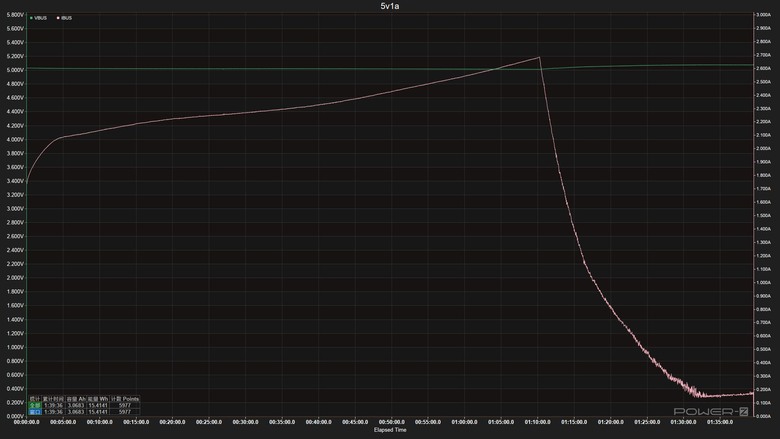Click the 3.000A right axis label
The height and width of the screenshot is (439, 780).
click(763, 15)
